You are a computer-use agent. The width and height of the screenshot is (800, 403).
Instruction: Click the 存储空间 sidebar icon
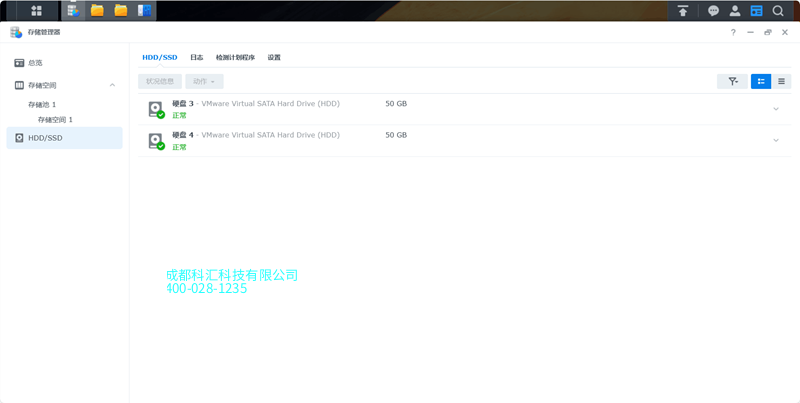pyautogui.click(x=19, y=85)
